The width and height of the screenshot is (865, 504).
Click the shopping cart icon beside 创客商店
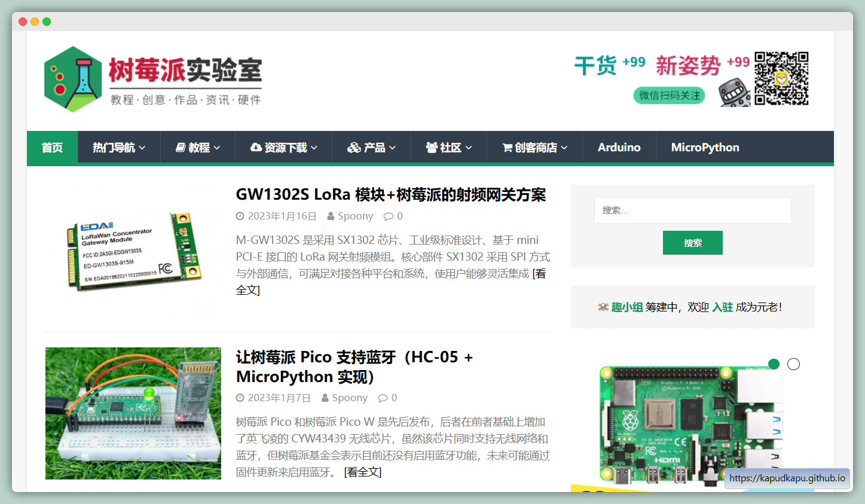point(507,148)
